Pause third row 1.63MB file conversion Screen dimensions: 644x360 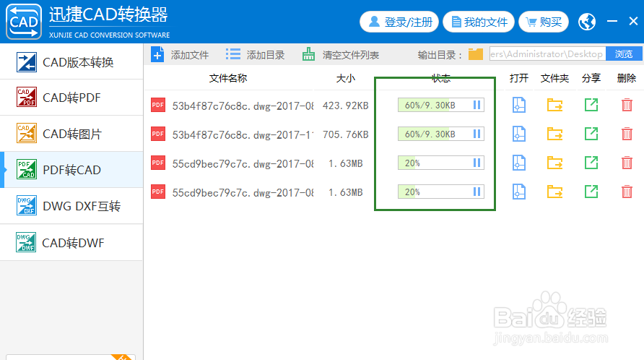[x=477, y=163]
